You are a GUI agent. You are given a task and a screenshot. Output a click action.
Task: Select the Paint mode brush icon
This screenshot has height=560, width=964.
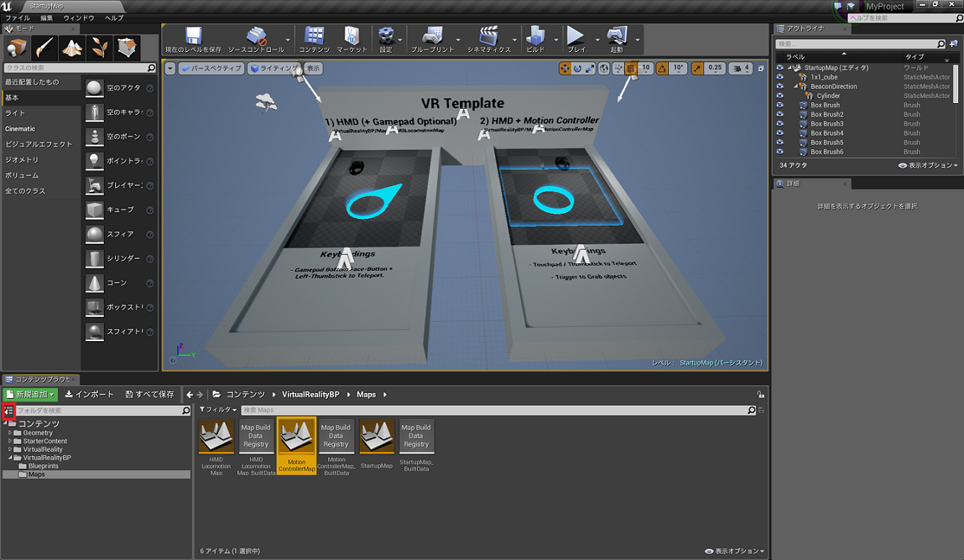tap(44, 48)
